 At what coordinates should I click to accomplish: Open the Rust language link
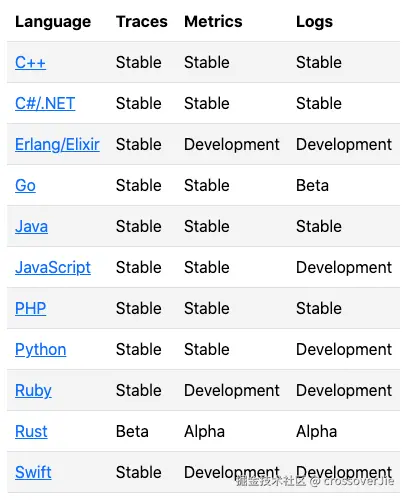31,431
